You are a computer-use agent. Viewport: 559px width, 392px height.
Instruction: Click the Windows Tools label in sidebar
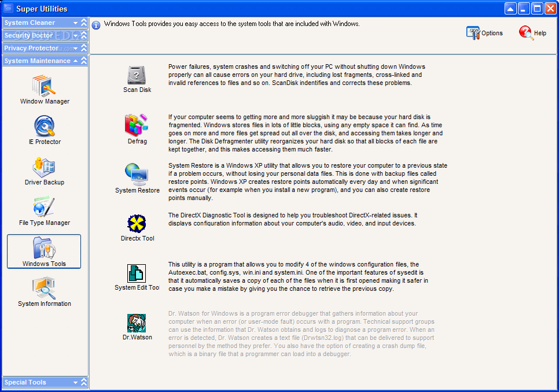click(x=44, y=264)
